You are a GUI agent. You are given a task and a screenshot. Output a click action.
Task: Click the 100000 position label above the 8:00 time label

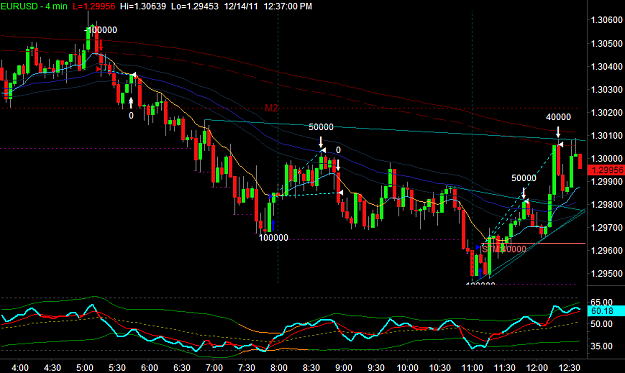pos(273,238)
